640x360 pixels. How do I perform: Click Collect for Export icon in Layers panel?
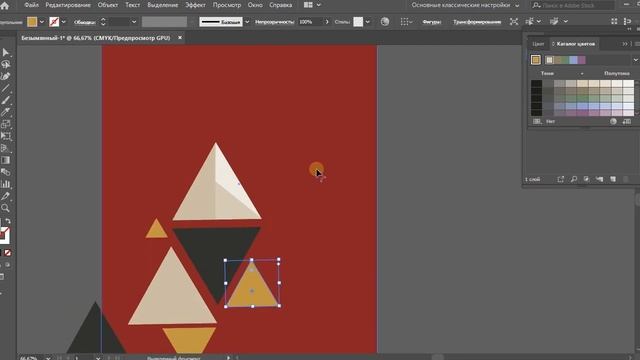560,179
